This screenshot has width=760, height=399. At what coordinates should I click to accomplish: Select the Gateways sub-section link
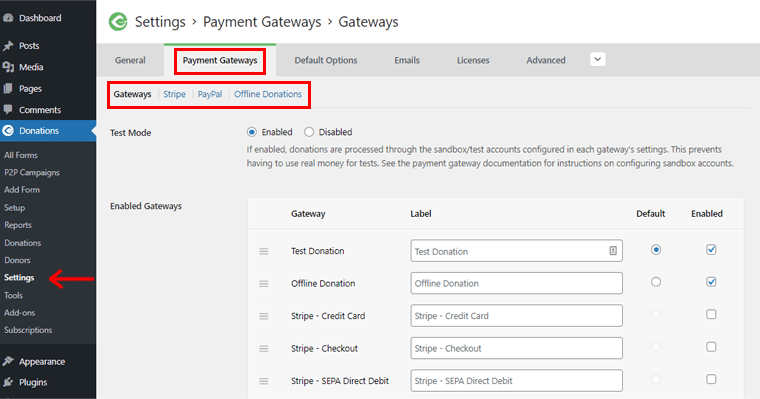pos(132,94)
